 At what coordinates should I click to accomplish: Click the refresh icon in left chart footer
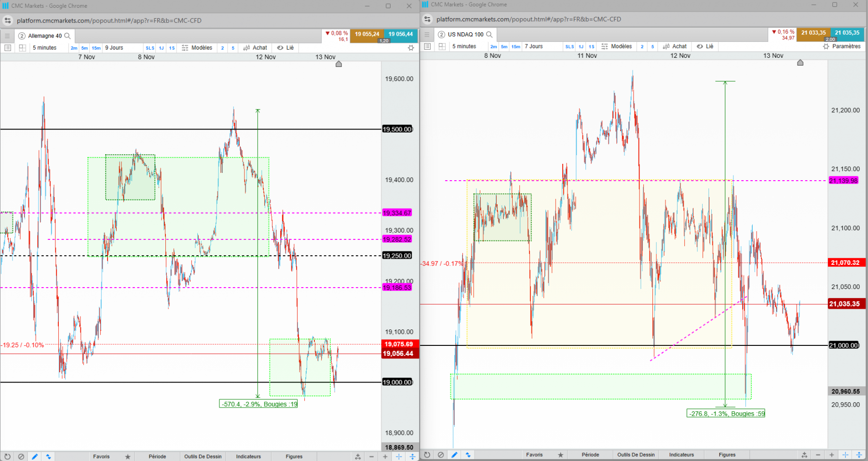[7, 456]
